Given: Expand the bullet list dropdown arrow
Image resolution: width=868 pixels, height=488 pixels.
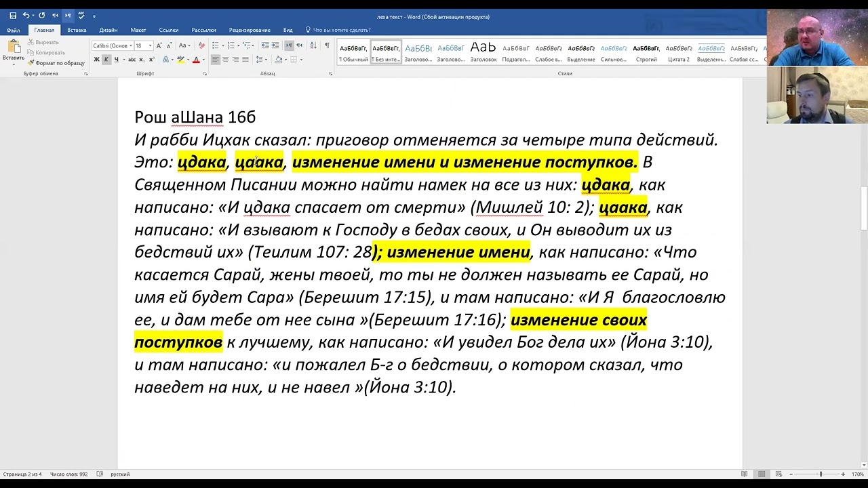Looking at the screenshot, I should point(222,45).
